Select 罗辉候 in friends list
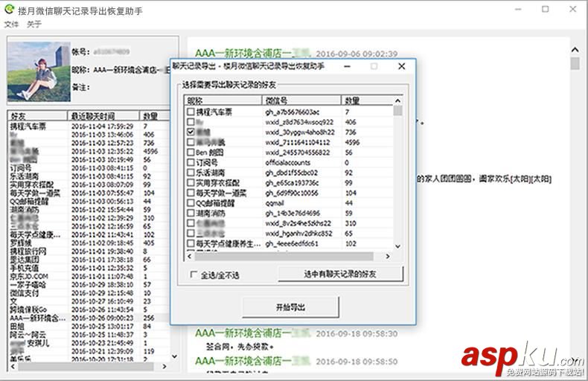 click(21, 243)
